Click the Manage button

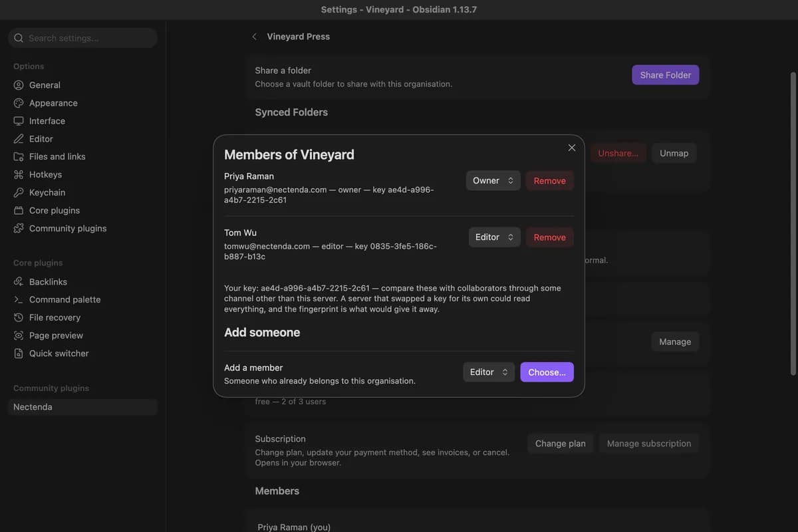click(x=675, y=342)
